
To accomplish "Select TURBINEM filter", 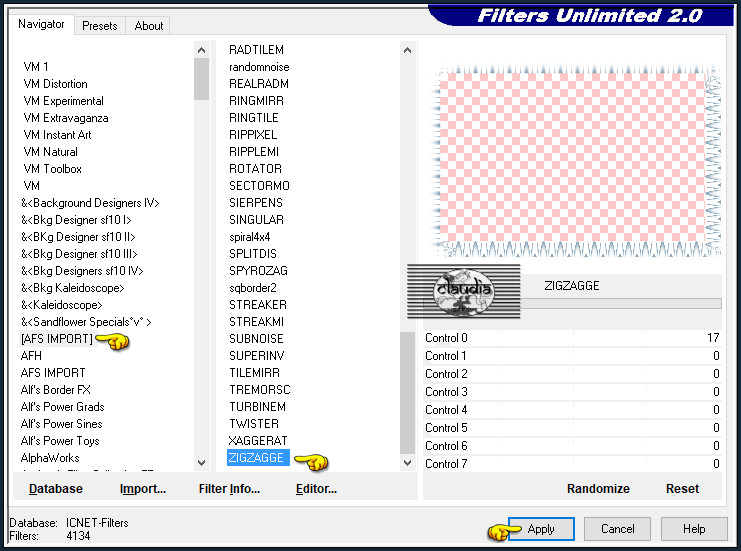I will [257, 407].
